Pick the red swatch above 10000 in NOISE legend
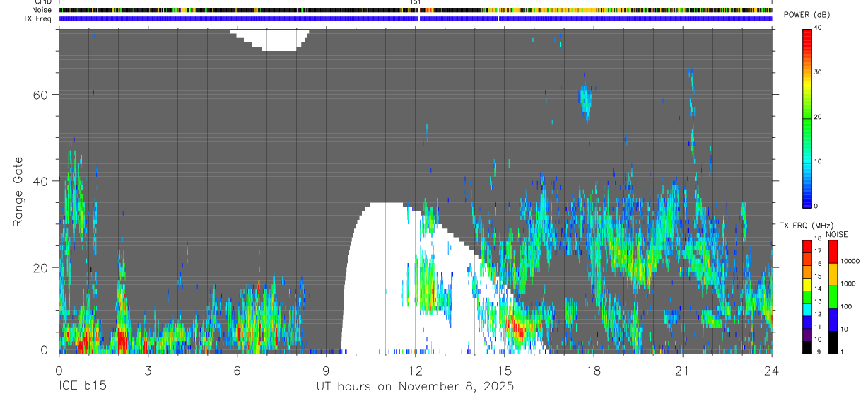This screenshot has width=868, height=401. (x=833, y=252)
